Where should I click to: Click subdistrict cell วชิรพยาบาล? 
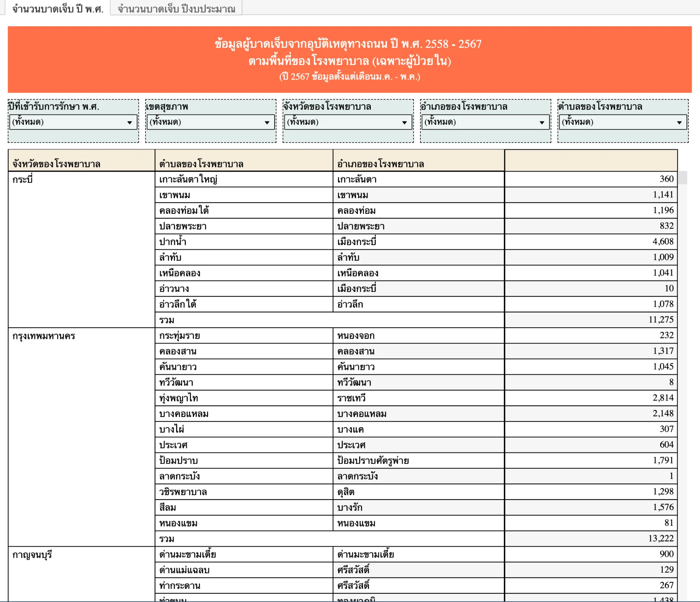coord(244,492)
